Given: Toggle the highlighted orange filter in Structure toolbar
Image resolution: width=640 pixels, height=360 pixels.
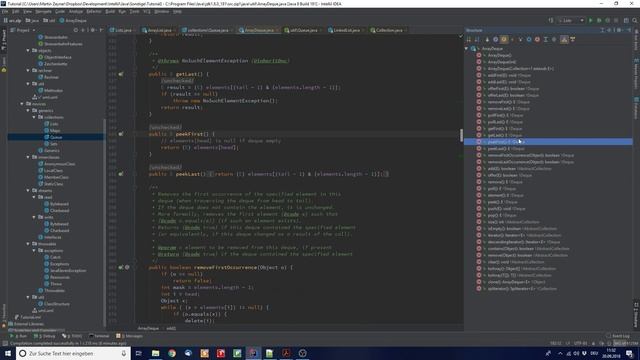Looking at the screenshot, I should 504,40.
